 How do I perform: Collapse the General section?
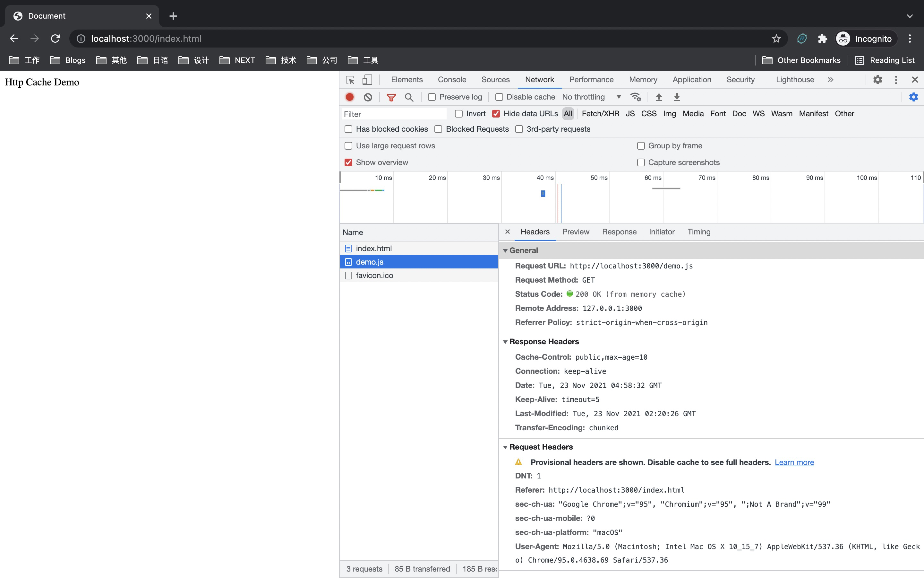pos(505,251)
